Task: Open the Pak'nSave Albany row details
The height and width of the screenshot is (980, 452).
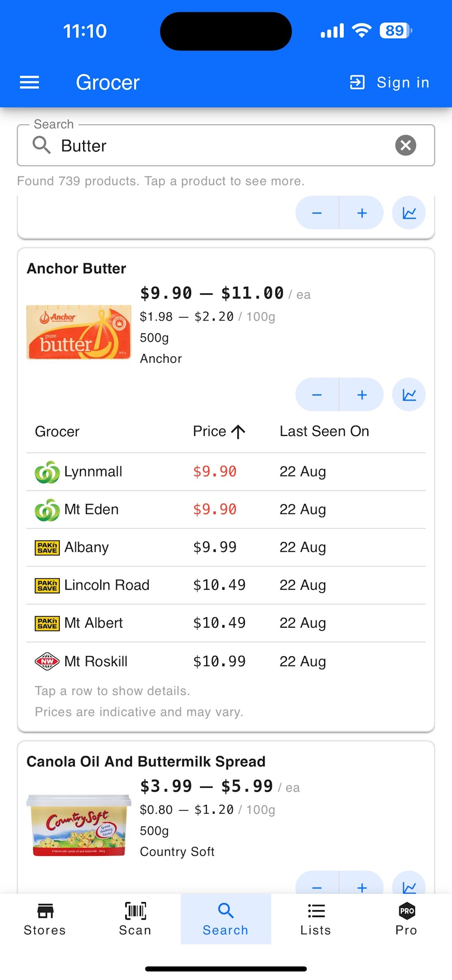Action: click(x=225, y=547)
